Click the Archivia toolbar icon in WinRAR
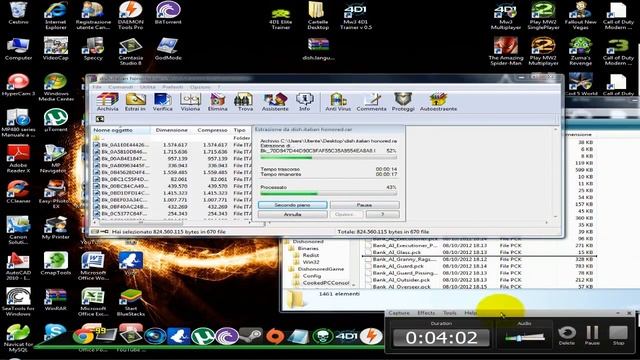Screen dimensions: 640x360 coord(107,102)
